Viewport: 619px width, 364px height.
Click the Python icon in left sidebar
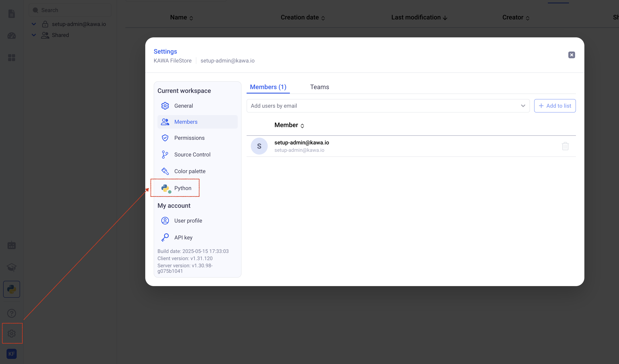pos(12,289)
